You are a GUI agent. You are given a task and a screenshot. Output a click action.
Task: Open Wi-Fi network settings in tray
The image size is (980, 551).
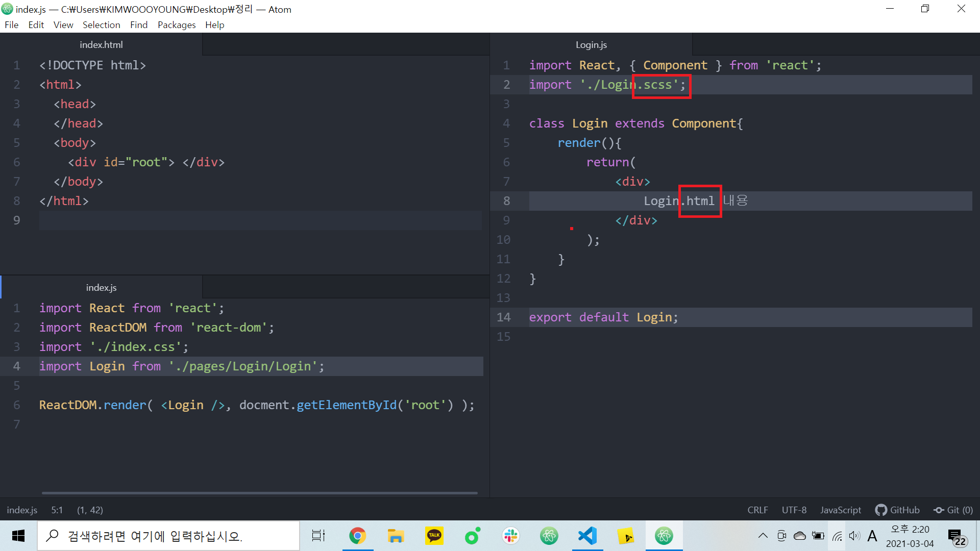coord(837,536)
